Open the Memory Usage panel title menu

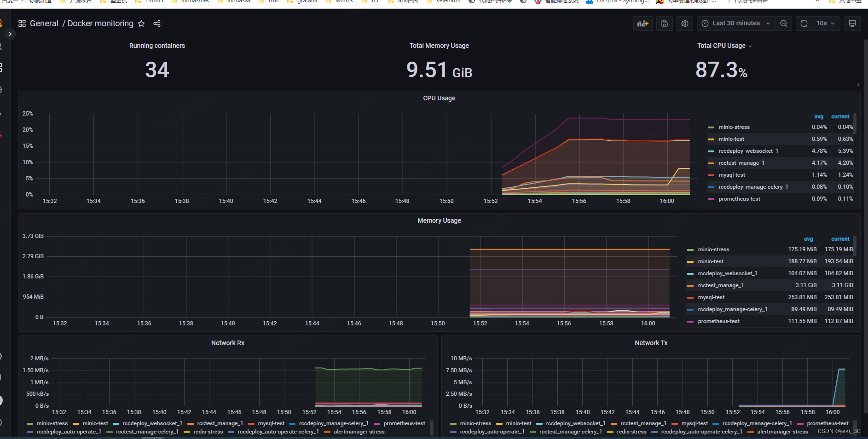click(x=439, y=220)
